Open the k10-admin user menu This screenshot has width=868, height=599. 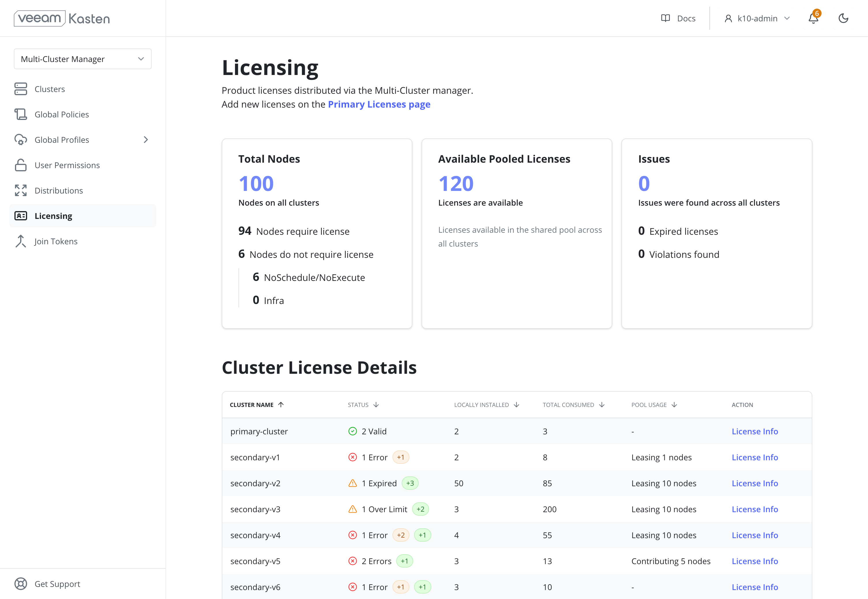[x=757, y=18]
